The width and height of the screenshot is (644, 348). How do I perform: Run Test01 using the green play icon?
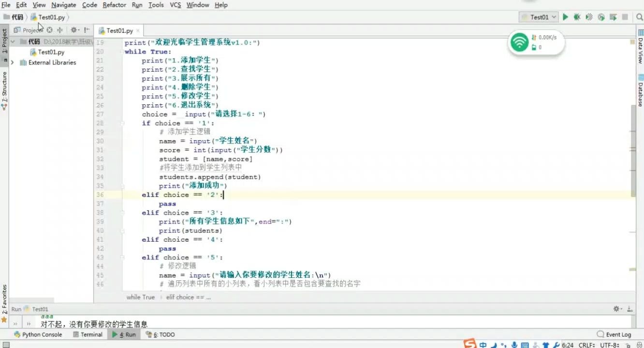[x=566, y=16]
